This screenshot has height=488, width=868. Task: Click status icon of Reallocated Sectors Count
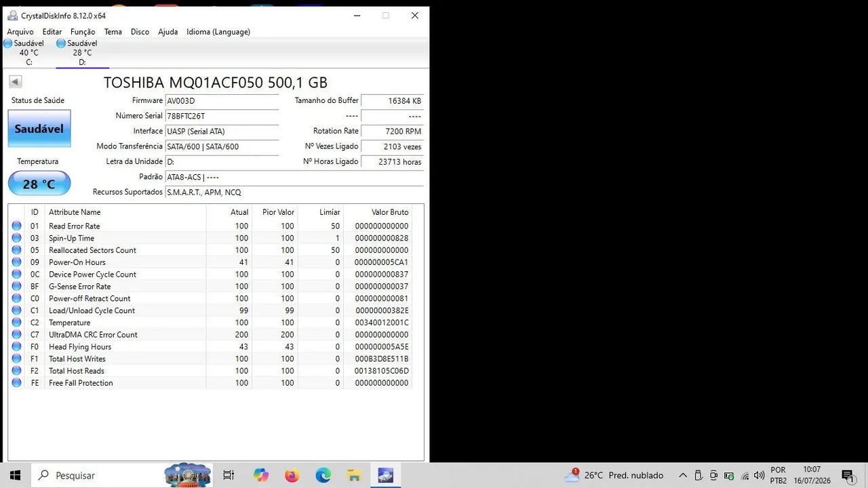coord(16,250)
